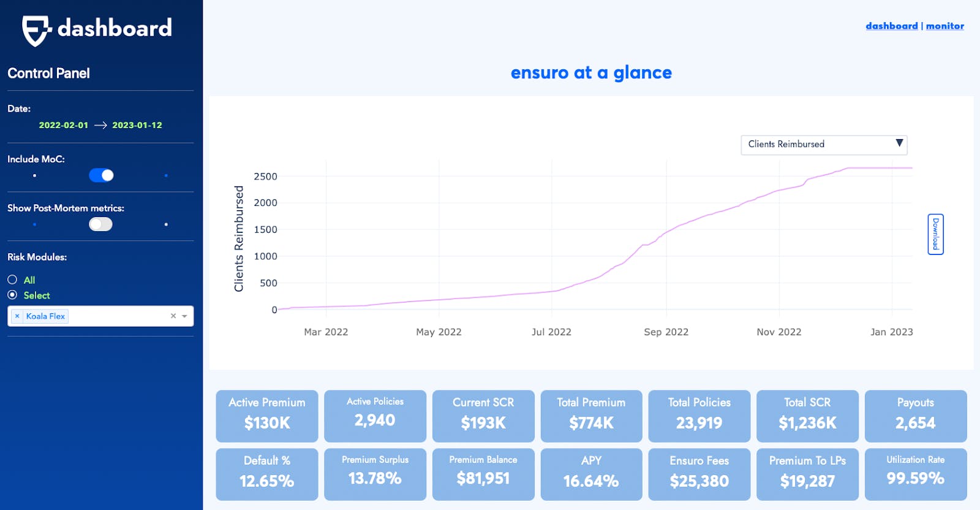Remove the Koala Flex tag
Image resolution: width=980 pixels, height=510 pixels.
tap(17, 316)
